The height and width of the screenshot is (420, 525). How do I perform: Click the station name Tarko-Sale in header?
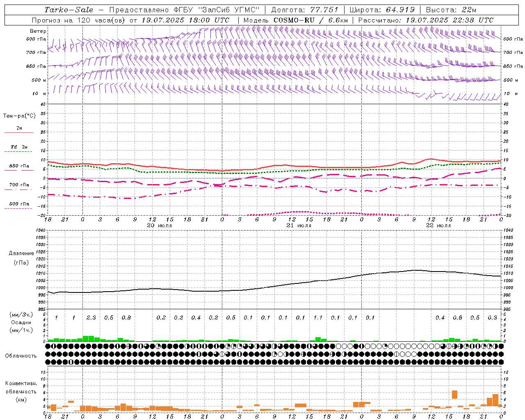point(69,10)
